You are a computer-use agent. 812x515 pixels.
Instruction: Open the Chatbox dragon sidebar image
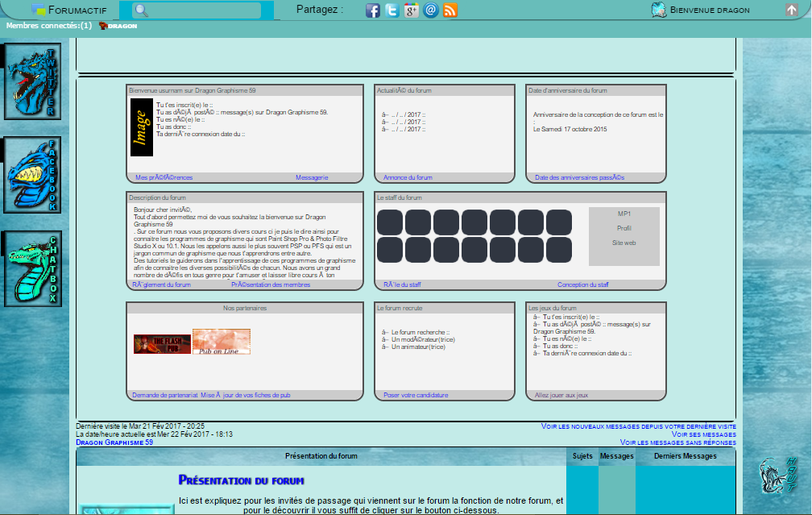pyautogui.click(x=33, y=269)
